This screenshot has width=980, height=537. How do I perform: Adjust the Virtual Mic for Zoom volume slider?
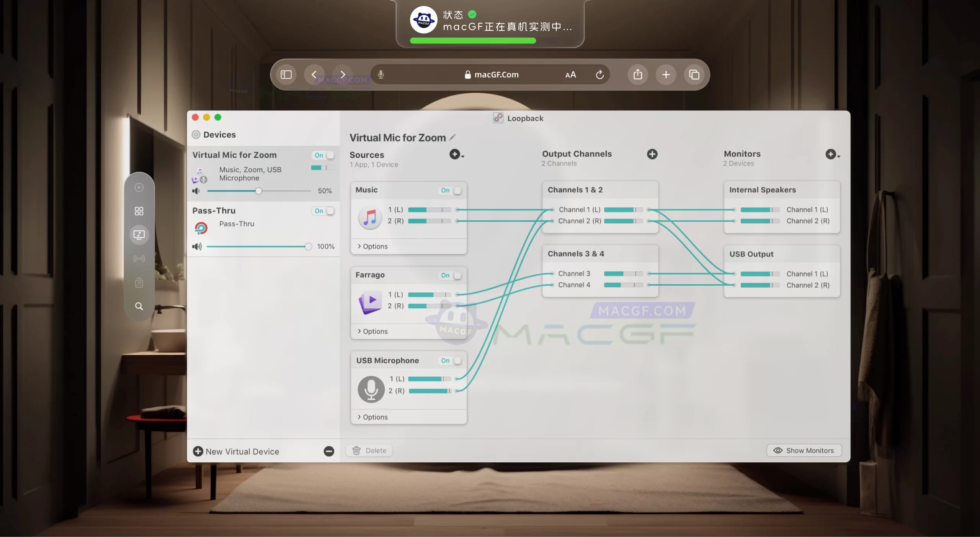pyautogui.click(x=258, y=190)
